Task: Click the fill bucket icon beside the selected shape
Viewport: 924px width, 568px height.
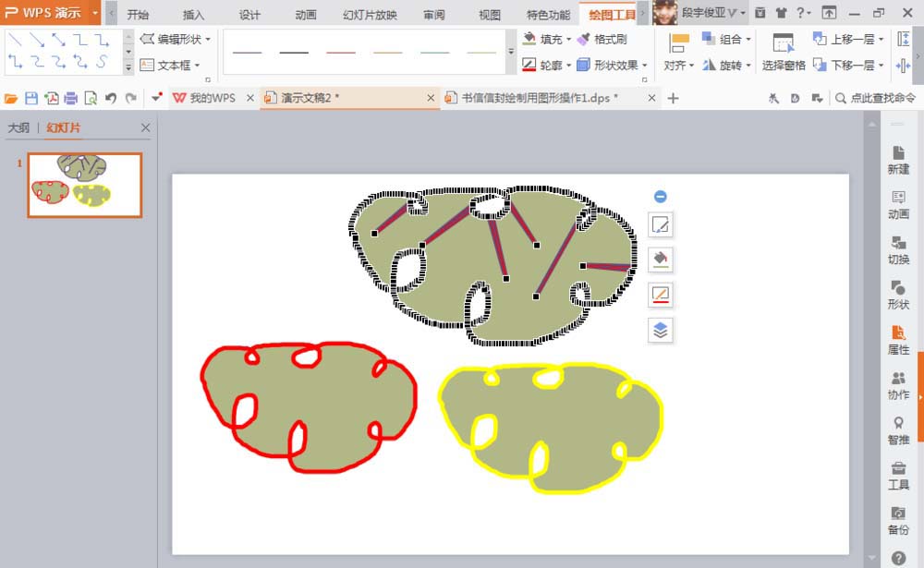Action: point(659,260)
